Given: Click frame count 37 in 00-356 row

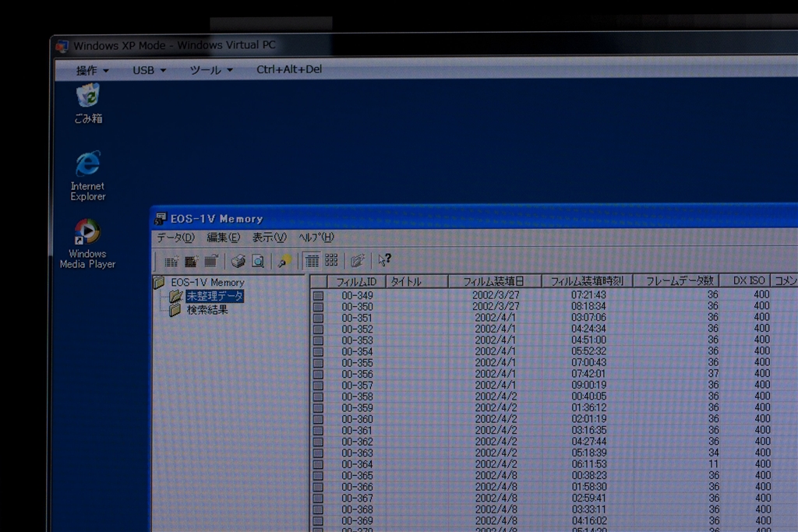Looking at the screenshot, I should pyautogui.click(x=713, y=373).
